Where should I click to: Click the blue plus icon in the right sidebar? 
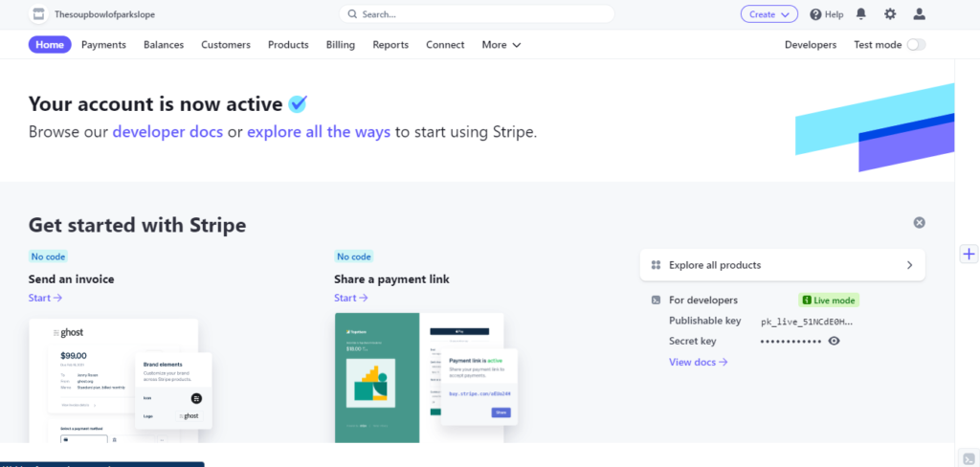point(969,254)
